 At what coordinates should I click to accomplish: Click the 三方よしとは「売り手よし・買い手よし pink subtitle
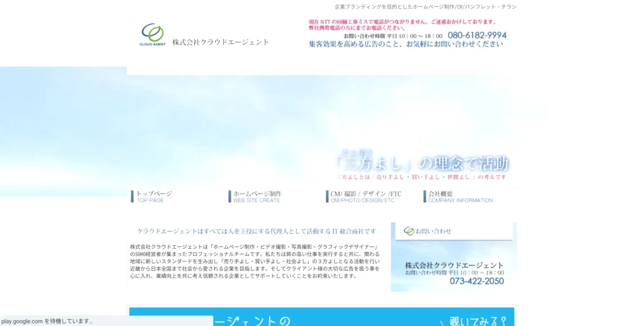(x=421, y=177)
